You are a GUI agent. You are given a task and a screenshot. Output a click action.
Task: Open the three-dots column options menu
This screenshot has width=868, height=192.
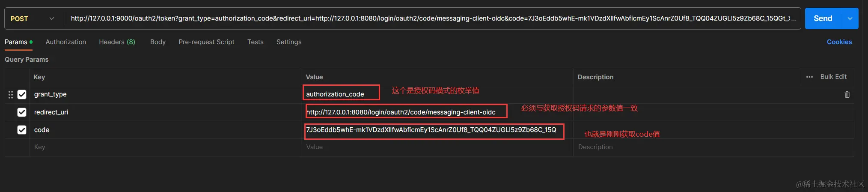click(x=809, y=77)
